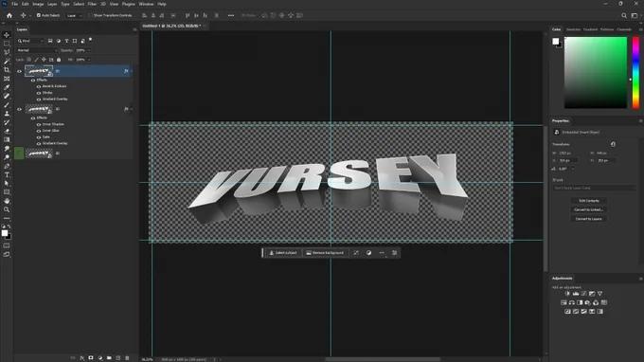The image size is (644, 362).
Task: Open the rotation angle dropdown in Properties
Action: [x=573, y=169]
